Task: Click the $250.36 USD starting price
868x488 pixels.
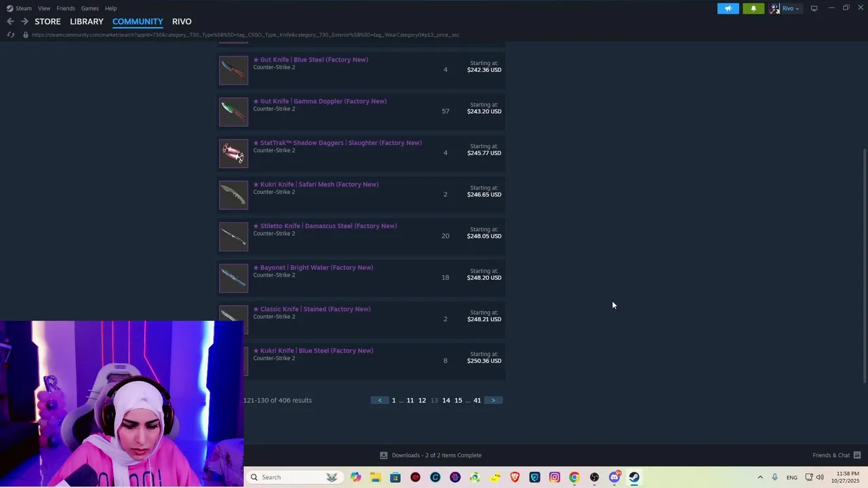Action: click(x=484, y=361)
